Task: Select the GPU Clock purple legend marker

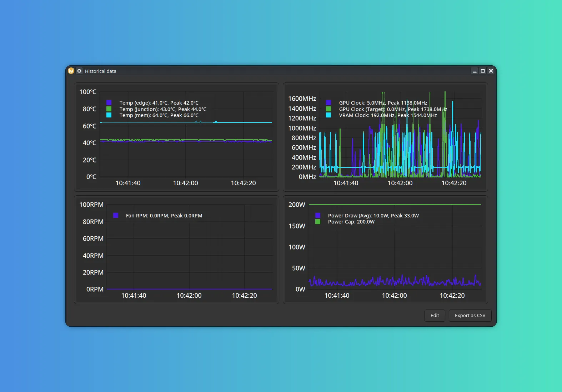Action: (x=328, y=102)
